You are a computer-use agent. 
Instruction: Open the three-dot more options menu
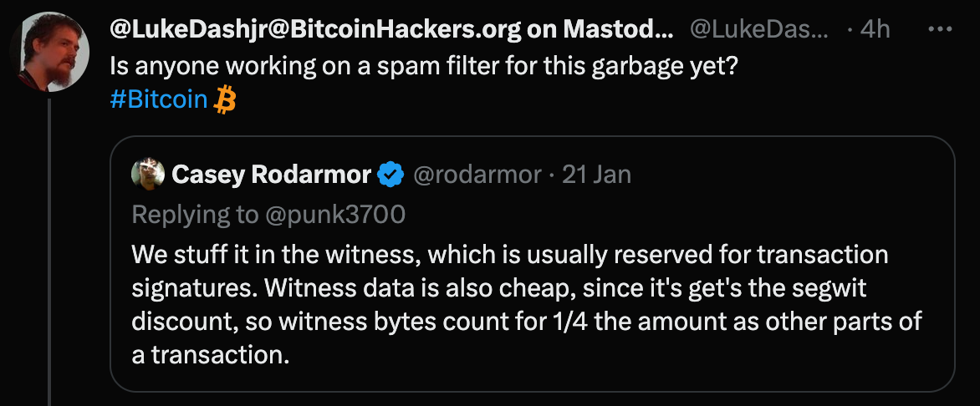click(940, 29)
